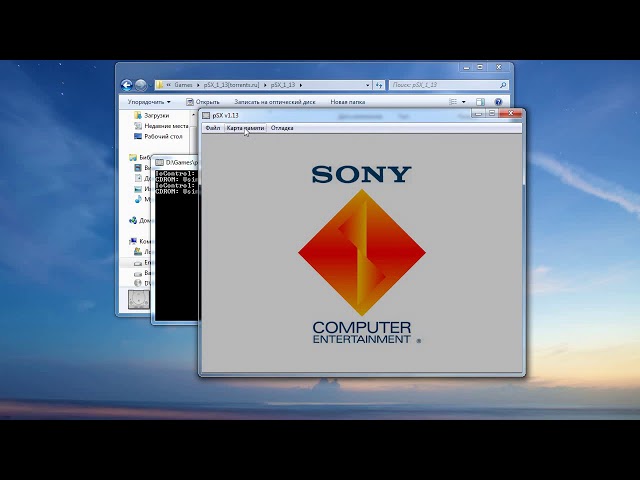Go back in Explorer window

pos(127,85)
